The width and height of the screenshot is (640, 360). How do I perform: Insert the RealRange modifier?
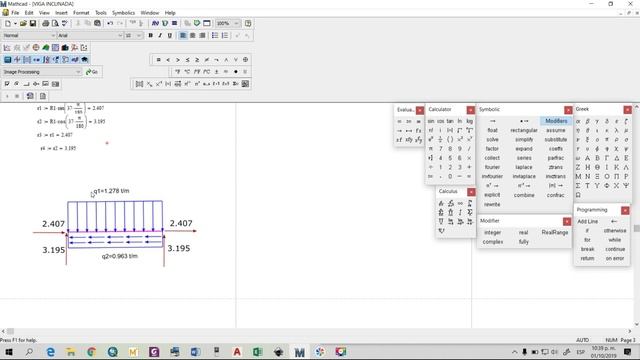click(x=555, y=232)
